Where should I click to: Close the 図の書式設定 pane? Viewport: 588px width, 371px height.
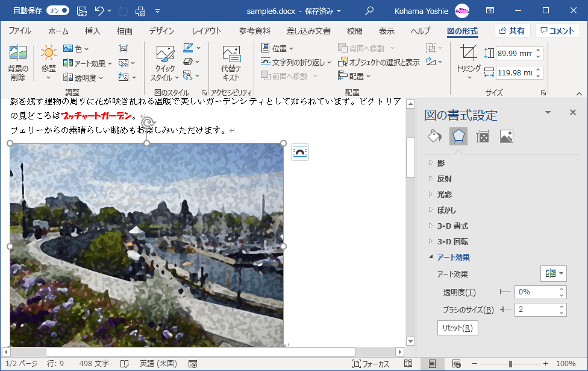pos(572,112)
